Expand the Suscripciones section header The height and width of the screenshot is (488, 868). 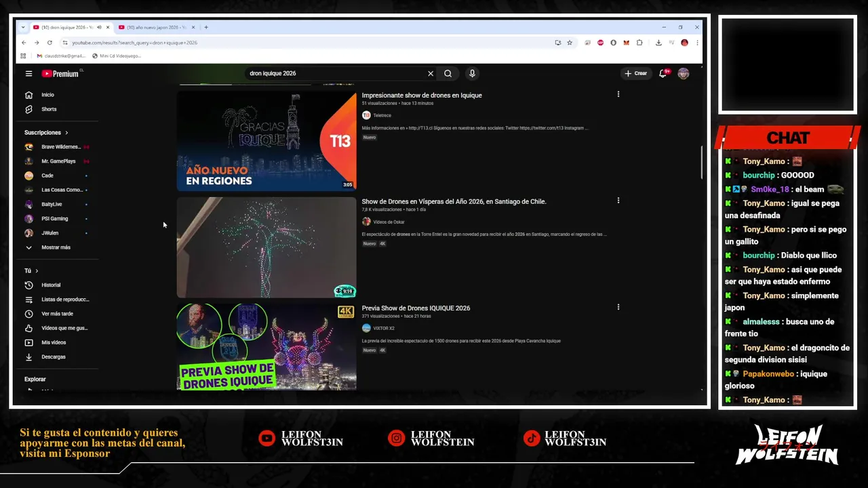(46, 132)
